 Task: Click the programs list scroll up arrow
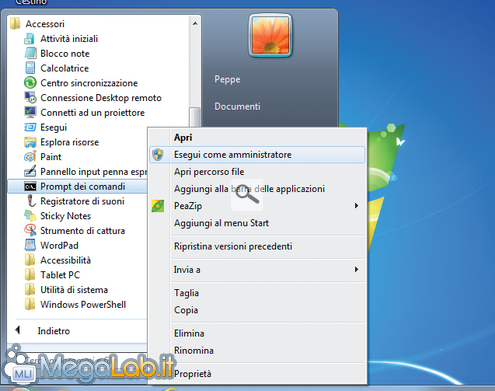coord(195,24)
